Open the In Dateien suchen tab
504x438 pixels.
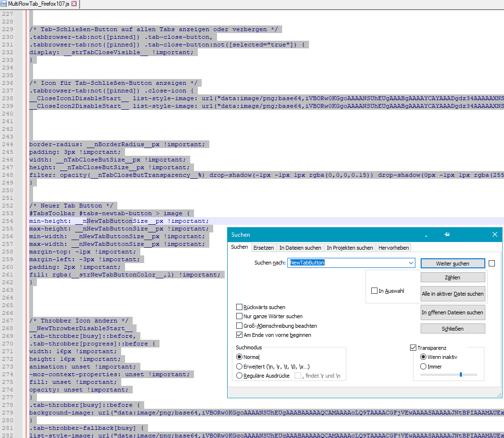pos(300,248)
